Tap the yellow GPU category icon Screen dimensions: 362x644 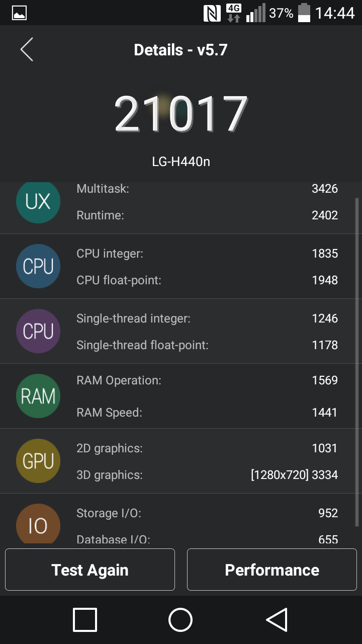(x=38, y=461)
